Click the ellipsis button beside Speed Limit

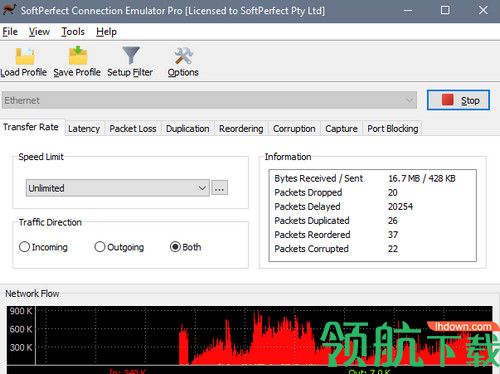[219, 188]
